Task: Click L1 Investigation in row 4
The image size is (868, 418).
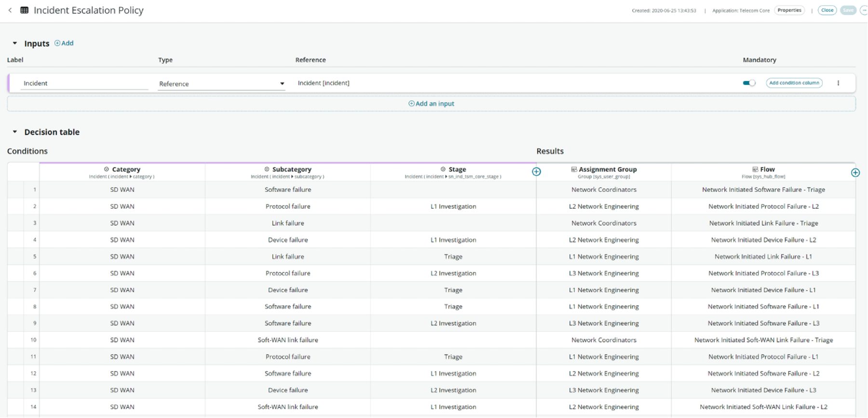Action: pos(453,240)
